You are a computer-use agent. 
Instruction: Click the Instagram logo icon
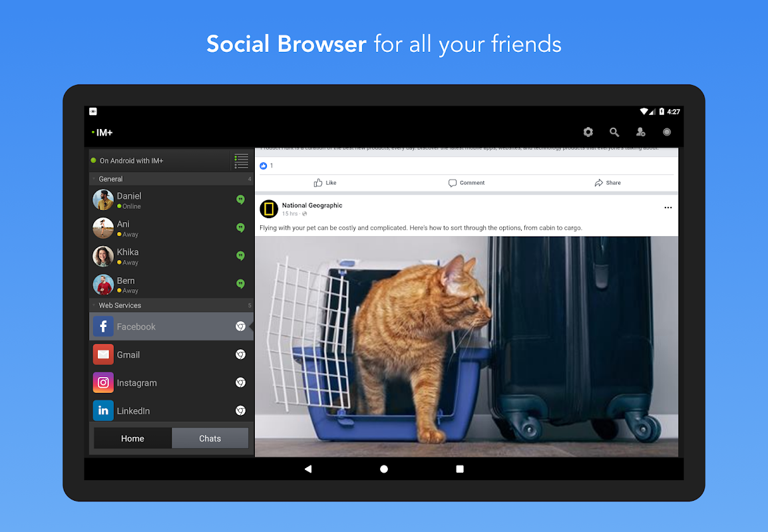[103, 382]
